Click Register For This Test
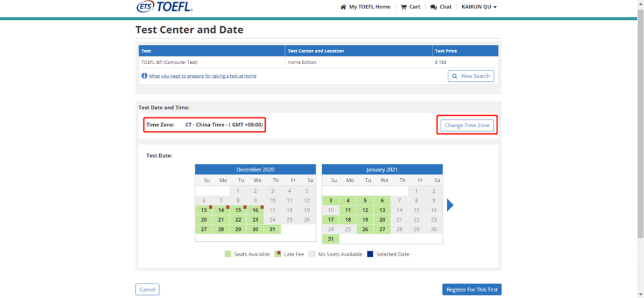This screenshot has width=644, height=298. 472,290
